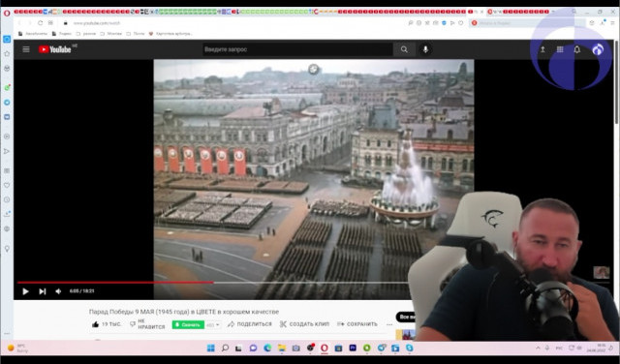
Task: Open Opera sidebar bookmarks heart icon
Action: [7, 185]
